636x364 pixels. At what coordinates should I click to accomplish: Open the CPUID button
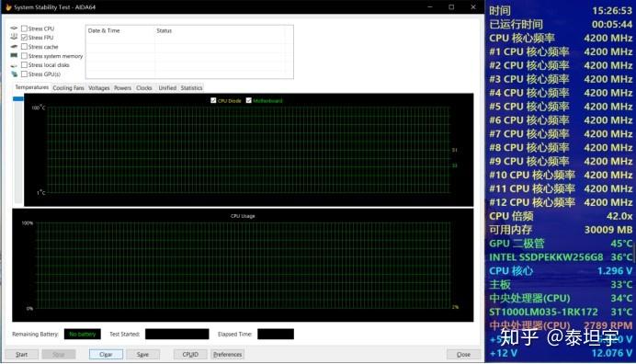point(190,354)
